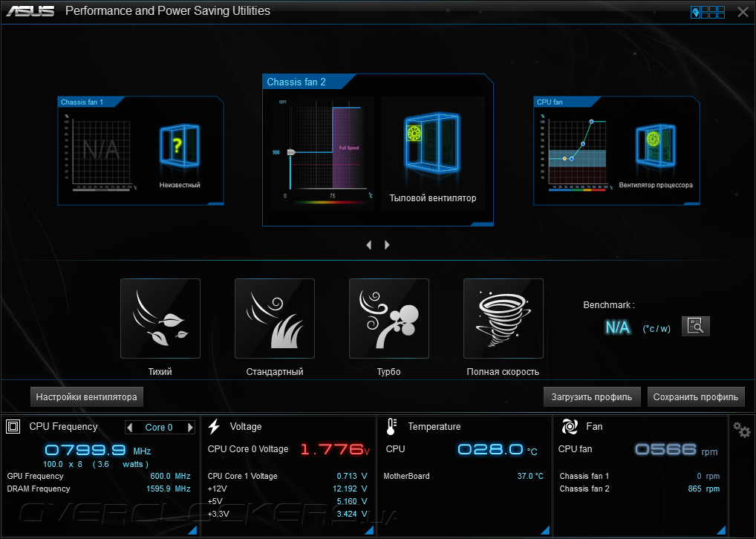The image size is (756, 539).
Task: Click the Chassis fan 2 rpm row
Action: pos(639,489)
